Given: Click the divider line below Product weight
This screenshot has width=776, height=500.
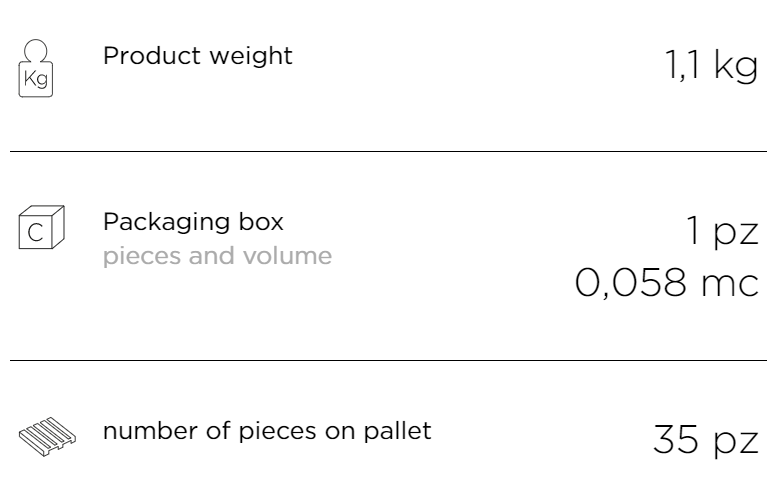Looking at the screenshot, I should click(x=388, y=151).
